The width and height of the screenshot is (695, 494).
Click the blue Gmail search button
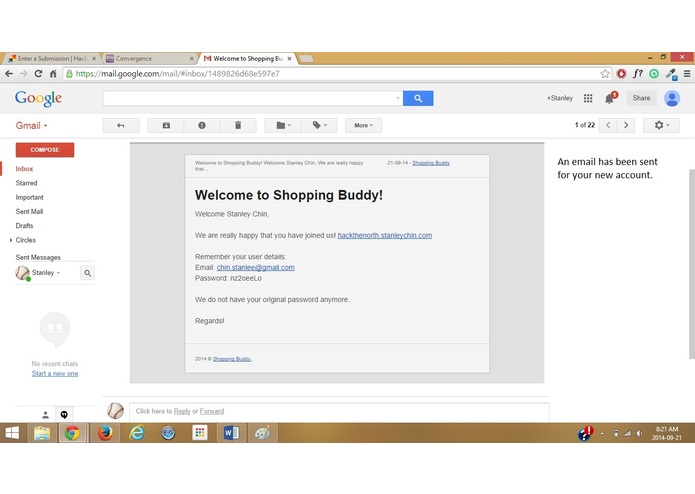[x=418, y=98]
